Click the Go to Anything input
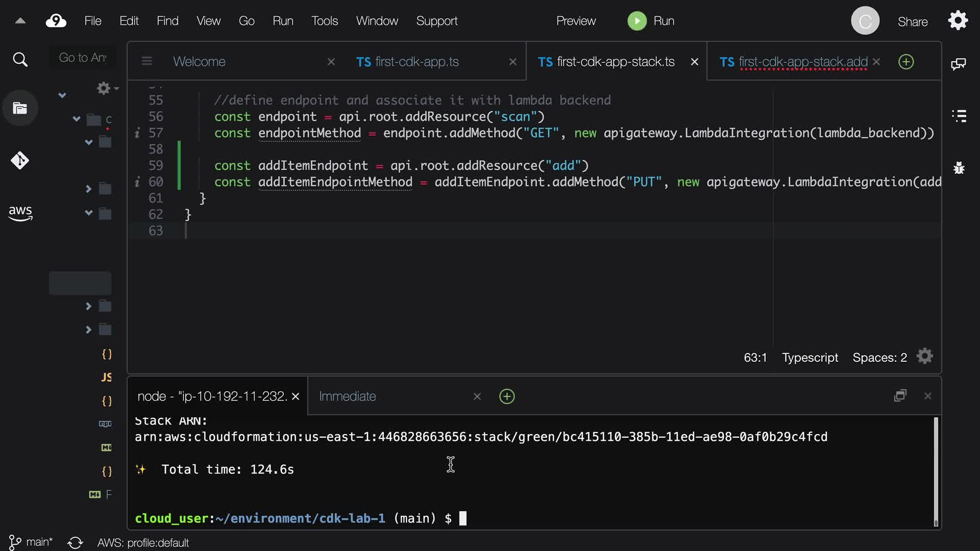 tap(83, 58)
